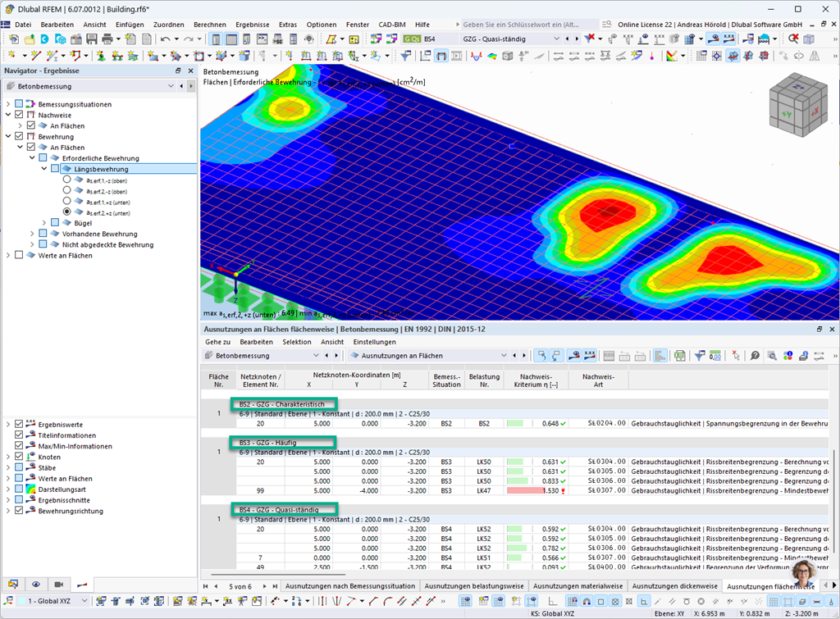The width and height of the screenshot is (840, 619).
Task: Open the Ergebnisse menu
Action: (253, 24)
